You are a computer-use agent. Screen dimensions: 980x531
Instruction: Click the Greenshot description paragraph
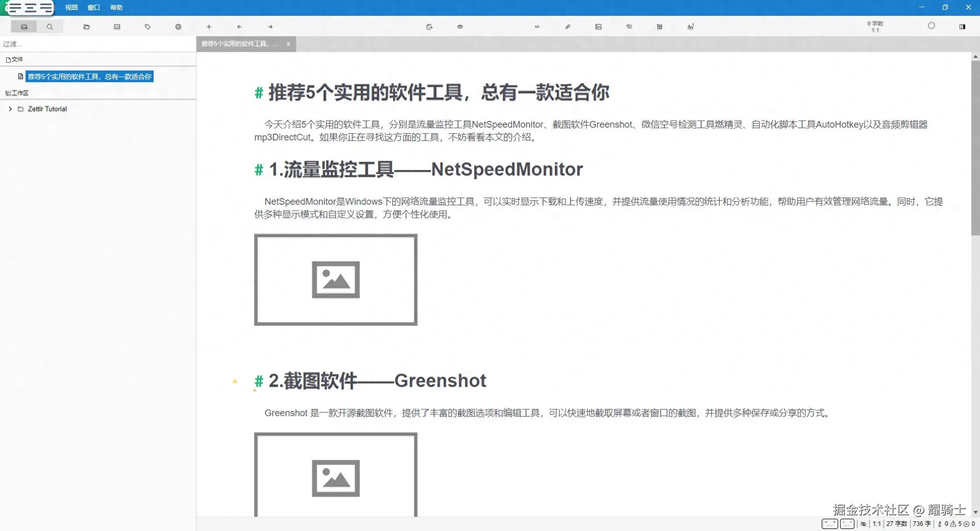[548, 413]
